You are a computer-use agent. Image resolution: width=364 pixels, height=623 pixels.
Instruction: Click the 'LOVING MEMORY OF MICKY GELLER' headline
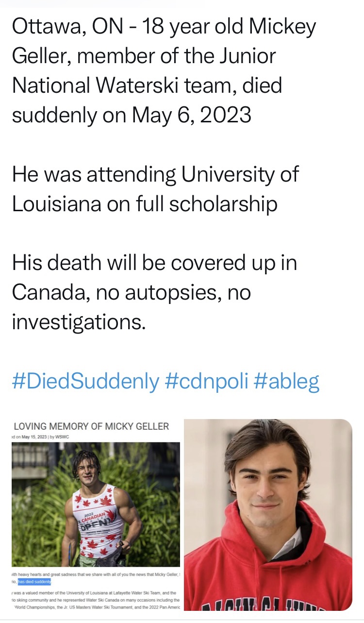pos(91,426)
